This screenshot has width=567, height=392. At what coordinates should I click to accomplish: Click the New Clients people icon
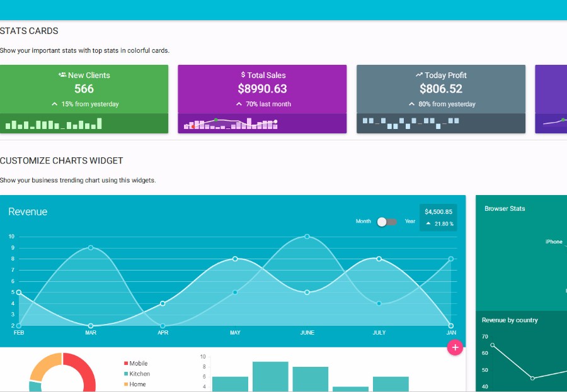click(x=62, y=75)
